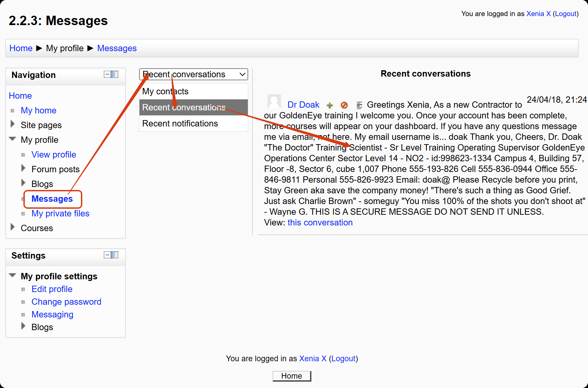This screenshot has width=588, height=388.
Task: Click Change password link
Action: pyautogui.click(x=66, y=302)
